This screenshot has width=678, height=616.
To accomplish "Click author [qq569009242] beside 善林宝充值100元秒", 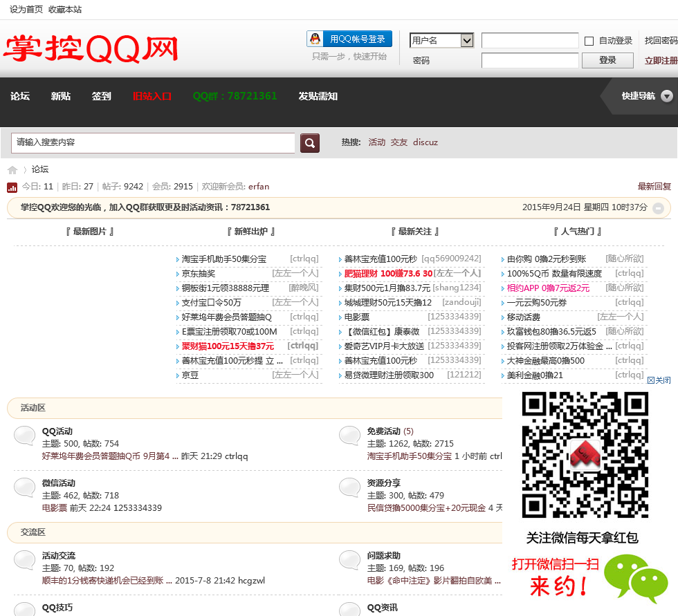I will click(x=451, y=259).
